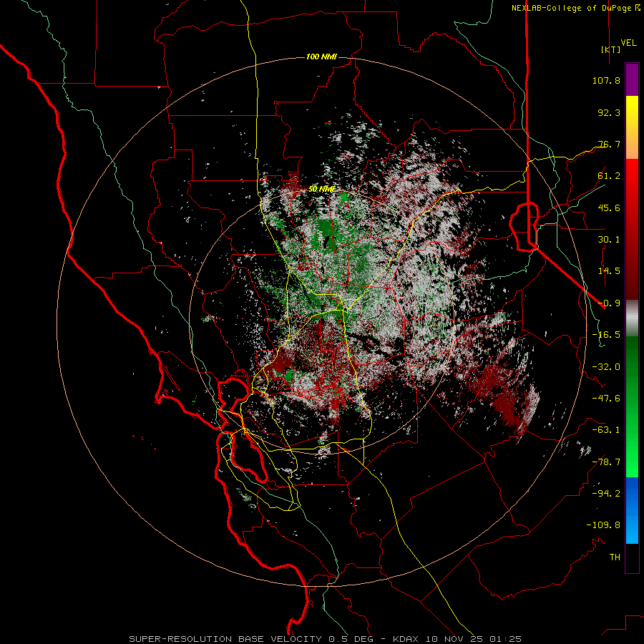Click the gray near-zero segment of color bar
The width and height of the screenshot is (644, 644).
pyautogui.click(x=632, y=317)
